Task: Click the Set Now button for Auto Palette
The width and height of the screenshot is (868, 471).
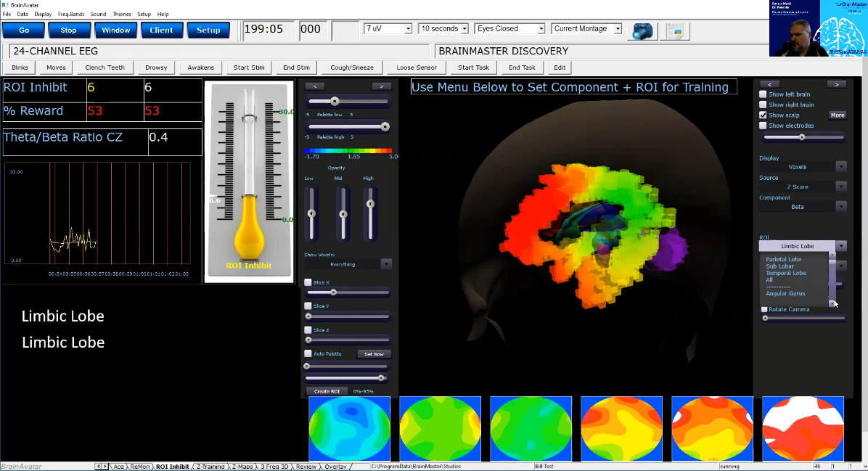Action: [x=375, y=353]
